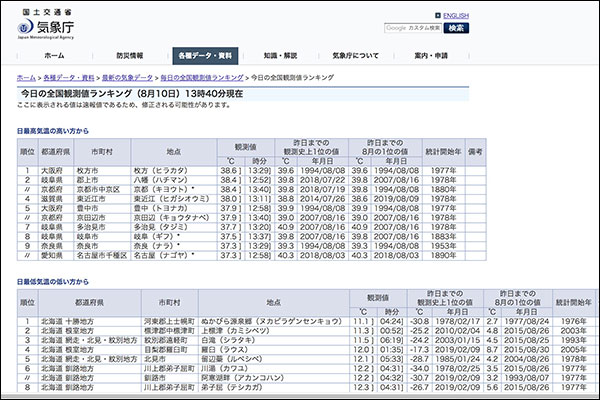Viewport: 600px width, 400px height.
Task: Open the 各種データ・資料 navigation tab
Action: tap(205, 56)
